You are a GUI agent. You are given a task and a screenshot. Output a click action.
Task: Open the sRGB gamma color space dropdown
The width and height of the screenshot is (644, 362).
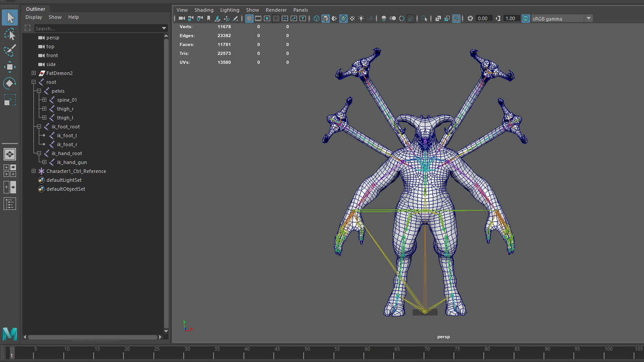(x=589, y=18)
